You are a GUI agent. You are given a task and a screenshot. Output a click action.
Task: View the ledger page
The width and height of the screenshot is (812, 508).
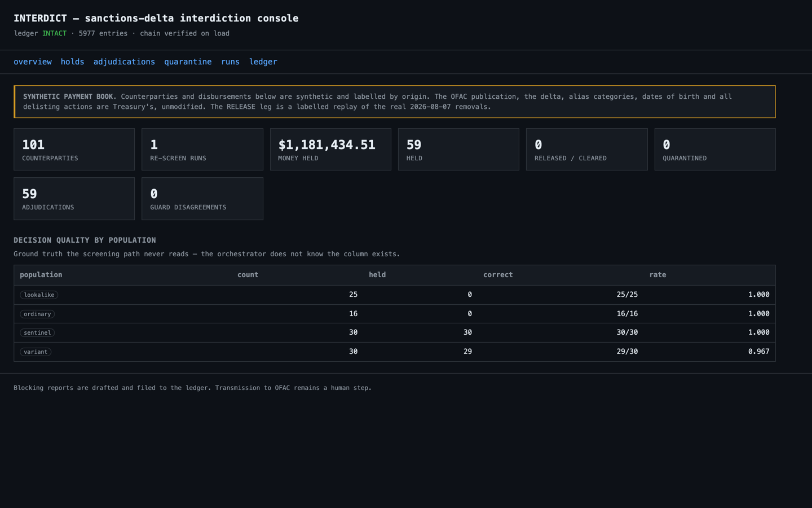coord(263,62)
